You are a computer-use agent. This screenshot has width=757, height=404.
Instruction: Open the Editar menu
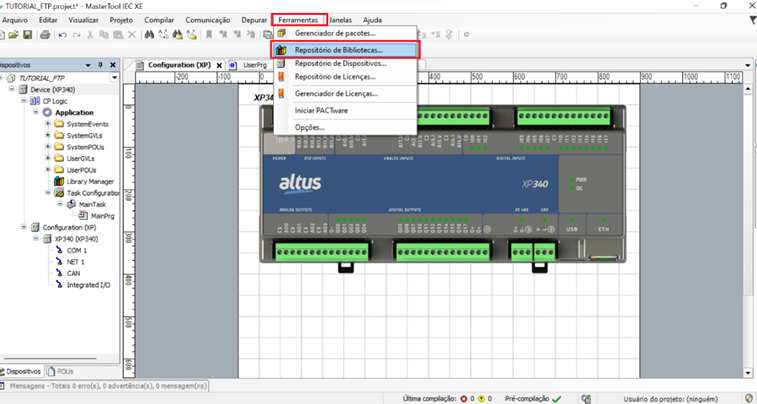pyautogui.click(x=48, y=20)
